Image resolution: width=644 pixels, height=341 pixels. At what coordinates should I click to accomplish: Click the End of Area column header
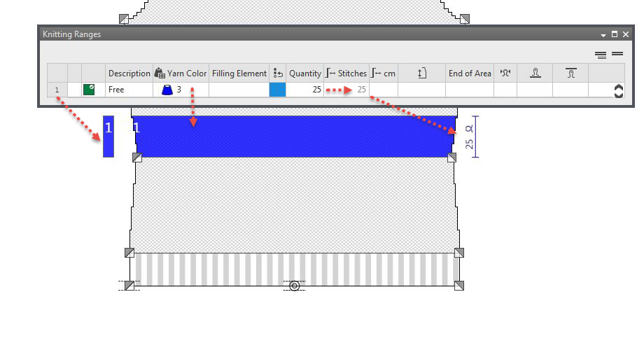(x=469, y=73)
